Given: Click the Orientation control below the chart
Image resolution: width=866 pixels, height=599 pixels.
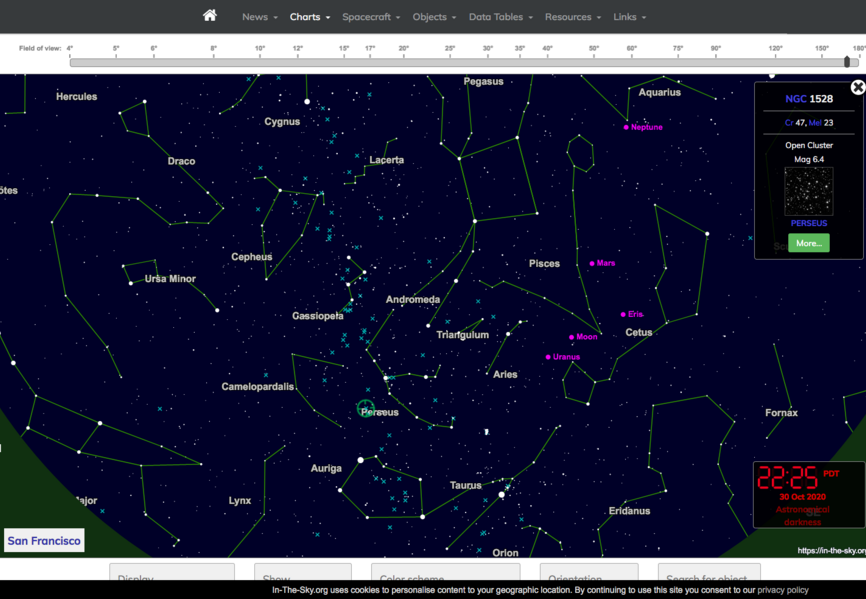Looking at the screenshot, I should click(x=589, y=572).
